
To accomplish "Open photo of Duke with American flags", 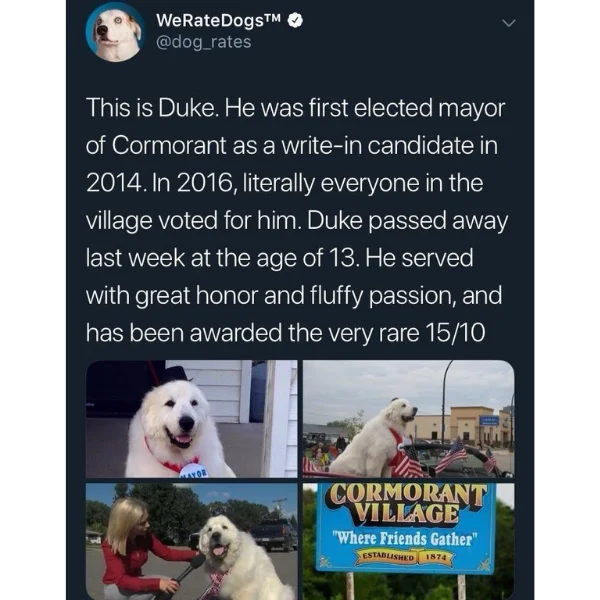I will pos(408,419).
